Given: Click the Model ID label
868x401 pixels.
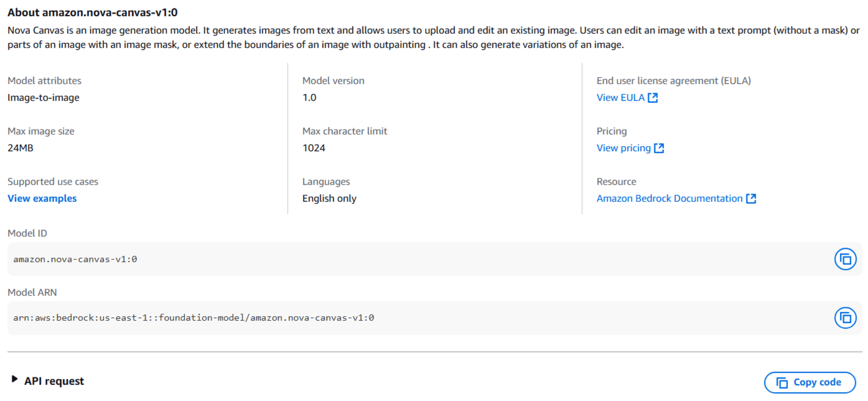Looking at the screenshot, I should pyautogui.click(x=27, y=233).
